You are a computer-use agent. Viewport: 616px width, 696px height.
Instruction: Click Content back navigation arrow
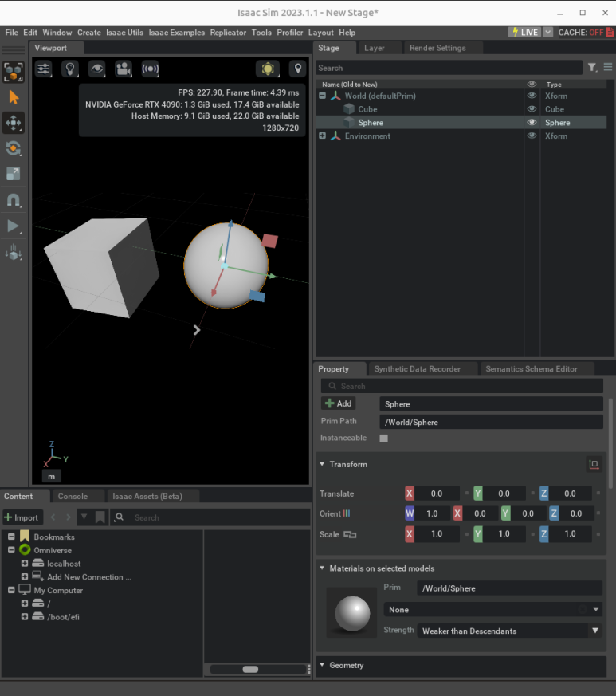point(53,517)
